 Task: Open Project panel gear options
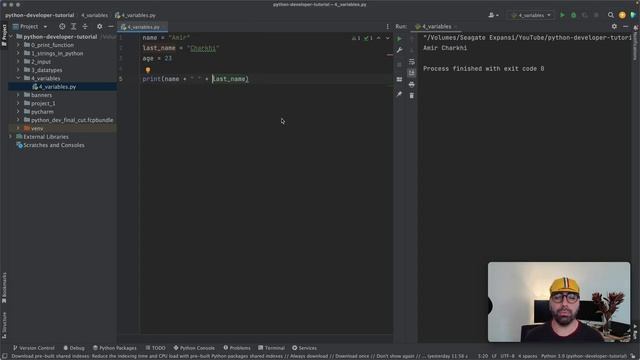[x=100, y=27]
